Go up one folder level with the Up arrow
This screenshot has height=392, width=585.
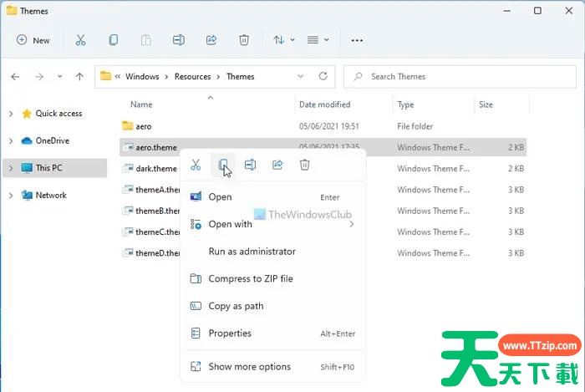click(79, 77)
